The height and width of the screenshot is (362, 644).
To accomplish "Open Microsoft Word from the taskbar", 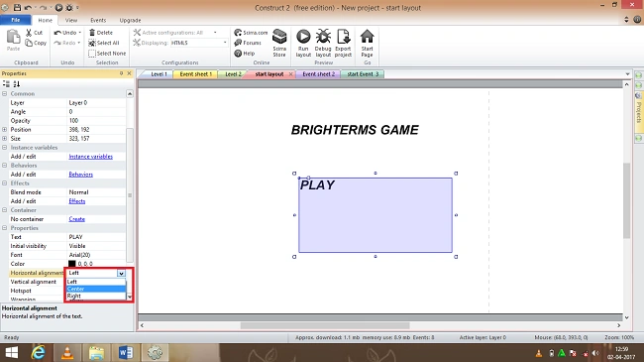I will tap(126, 352).
